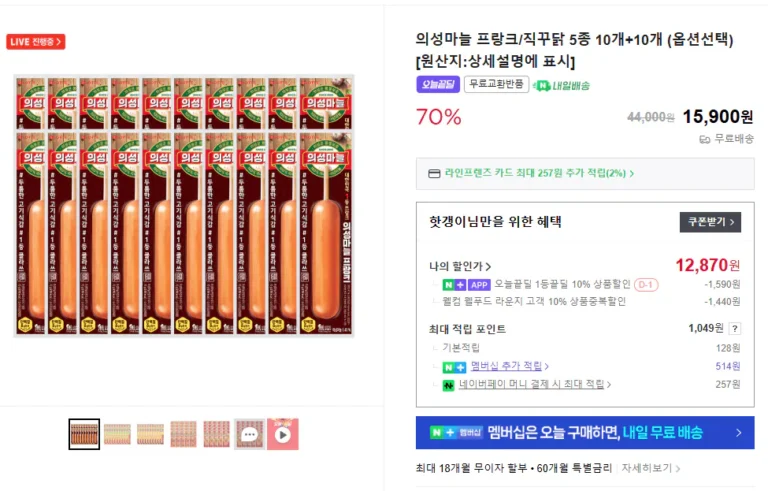Click the LIVE 진행중 badge
The width and height of the screenshot is (768, 491).
pos(36,42)
